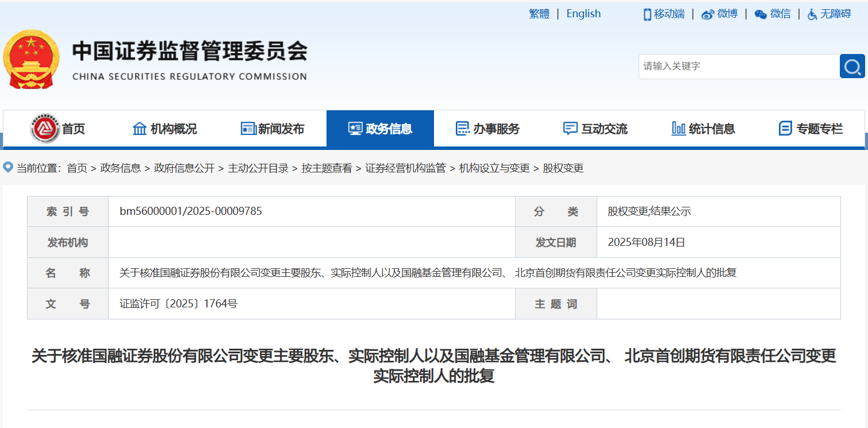The image size is (868, 428).
Task: Go to 政府信息公开 in breadcrumb
Action: (x=184, y=168)
